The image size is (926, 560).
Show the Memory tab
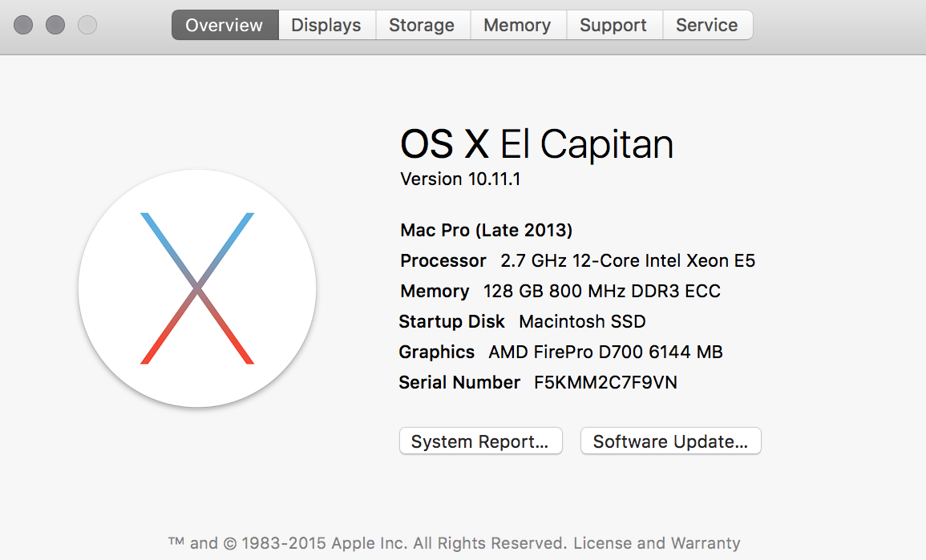coord(517,25)
